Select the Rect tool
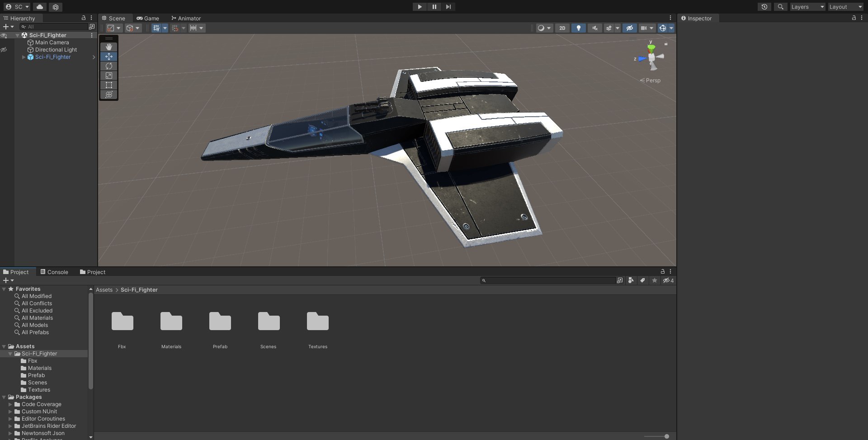The height and width of the screenshot is (440, 868). point(109,85)
